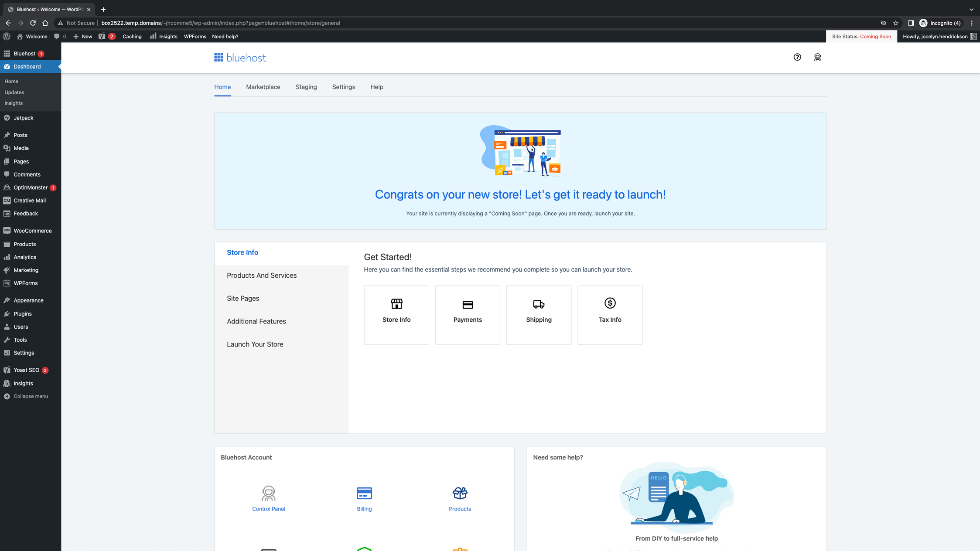Open the Tax Info card
980x551 pixels.
pyautogui.click(x=610, y=315)
